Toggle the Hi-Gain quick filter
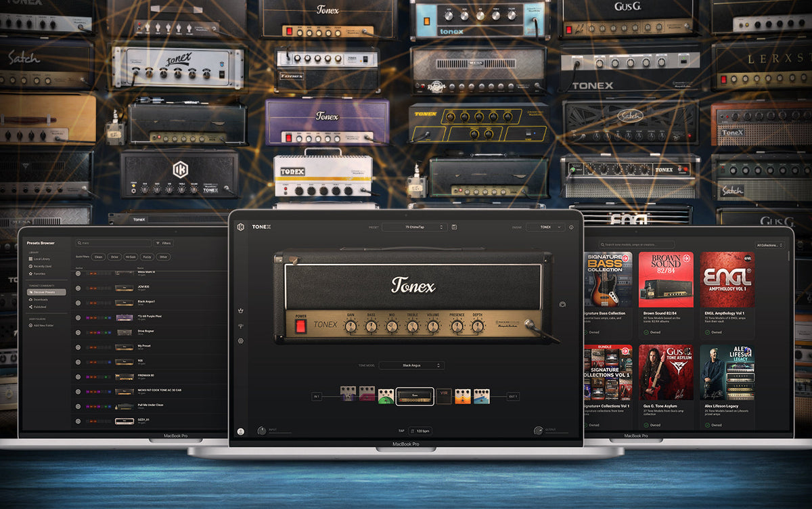This screenshot has height=509, width=812. click(131, 257)
